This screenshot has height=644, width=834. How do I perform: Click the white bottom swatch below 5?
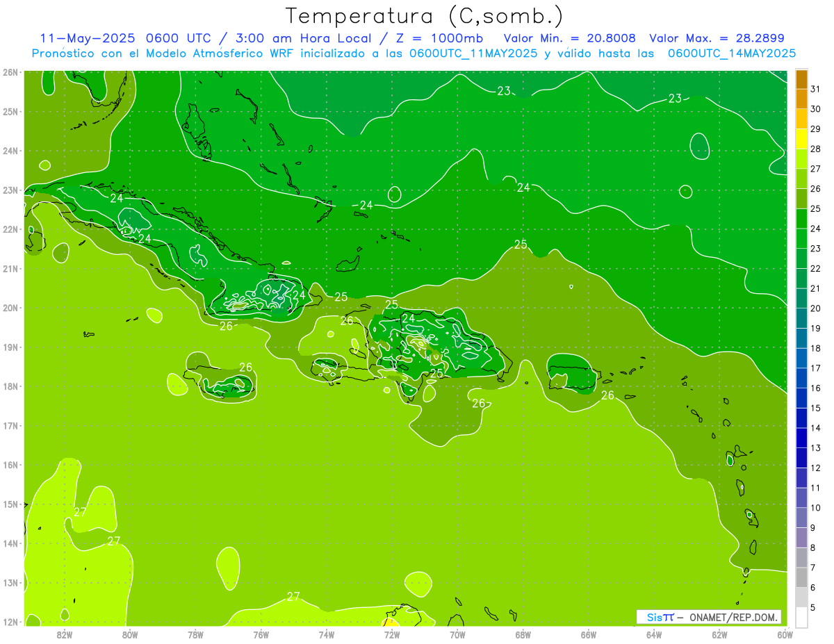point(801,617)
